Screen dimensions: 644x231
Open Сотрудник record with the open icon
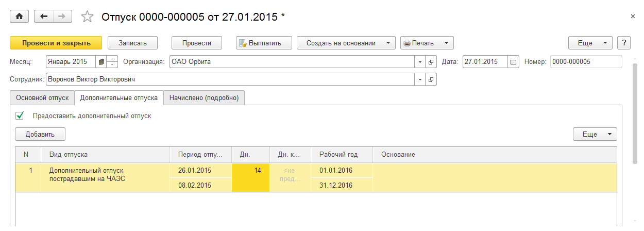tap(431, 80)
